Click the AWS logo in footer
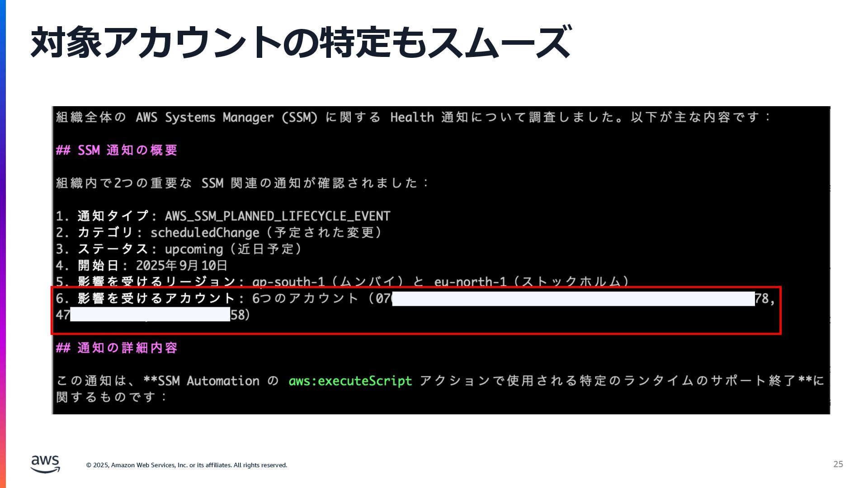This screenshot has height=488, width=868. pos(45,464)
